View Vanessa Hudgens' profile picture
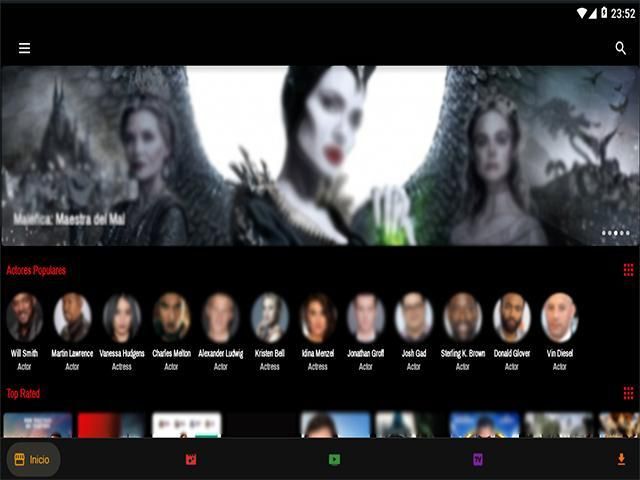640x480 pixels. [121, 318]
